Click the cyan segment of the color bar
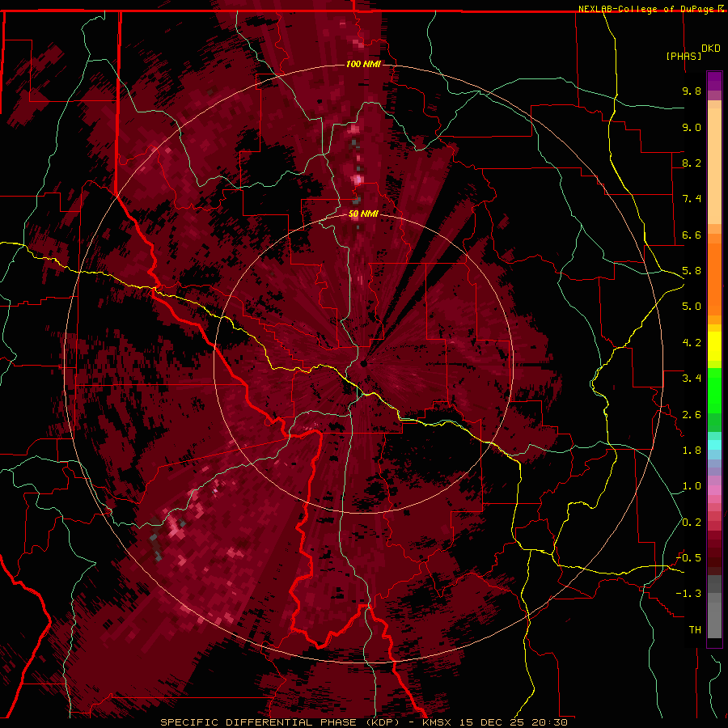The width and height of the screenshot is (728, 728). click(x=714, y=444)
